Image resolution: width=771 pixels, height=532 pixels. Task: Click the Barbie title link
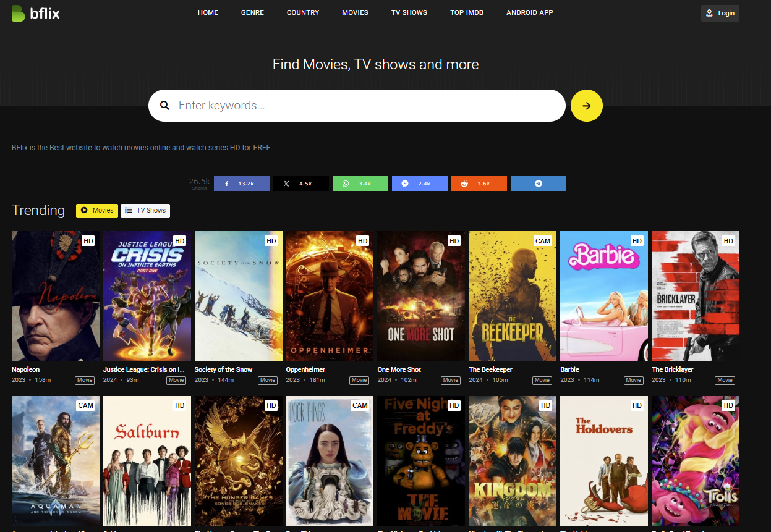click(569, 369)
